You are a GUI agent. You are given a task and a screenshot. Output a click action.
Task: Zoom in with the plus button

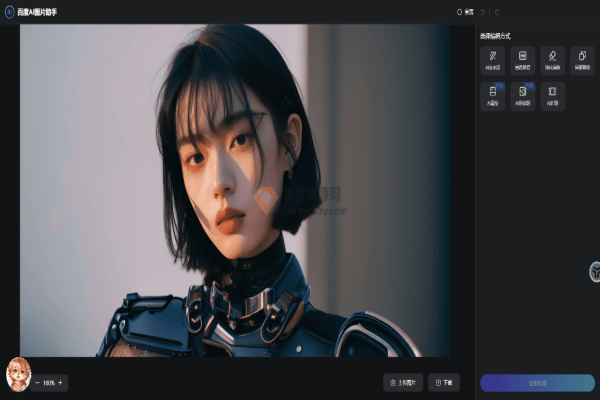(x=60, y=383)
